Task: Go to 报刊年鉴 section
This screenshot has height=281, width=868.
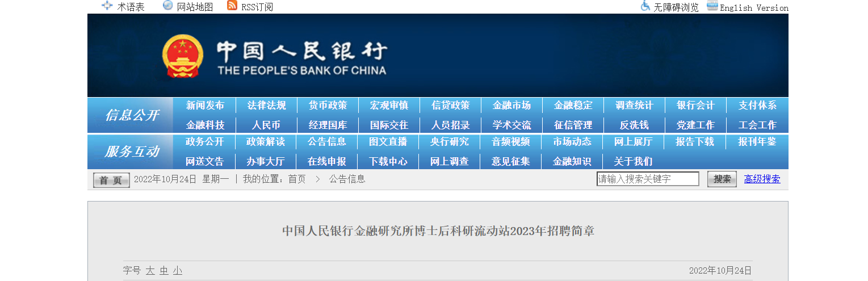Action: point(757,142)
